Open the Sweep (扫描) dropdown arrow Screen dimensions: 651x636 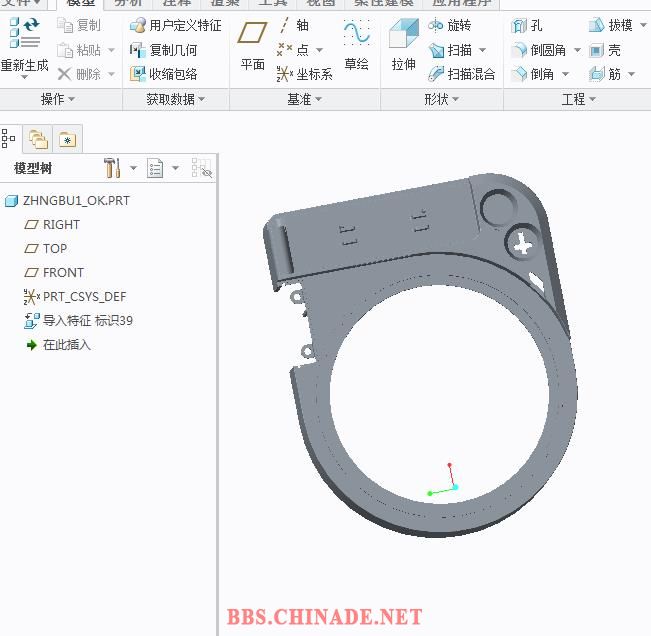(x=482, y=50)
